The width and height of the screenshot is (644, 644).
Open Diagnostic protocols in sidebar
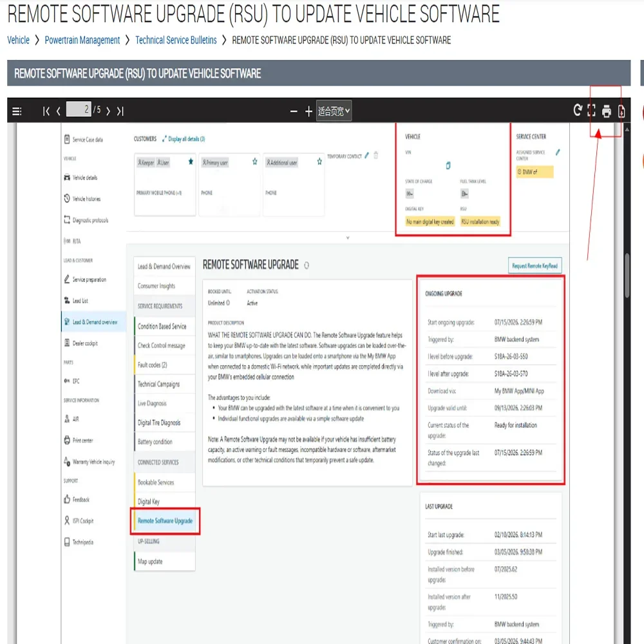click(86, 220)
